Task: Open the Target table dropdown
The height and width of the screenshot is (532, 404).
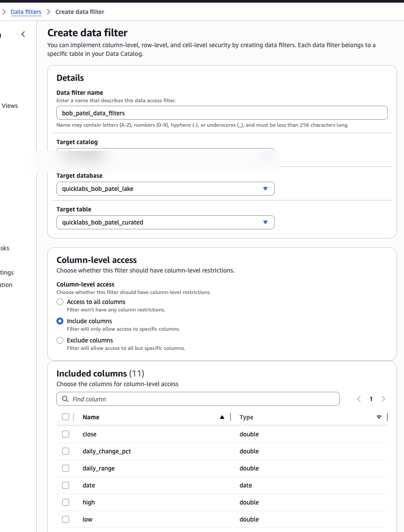Action: tap(165, 222)
